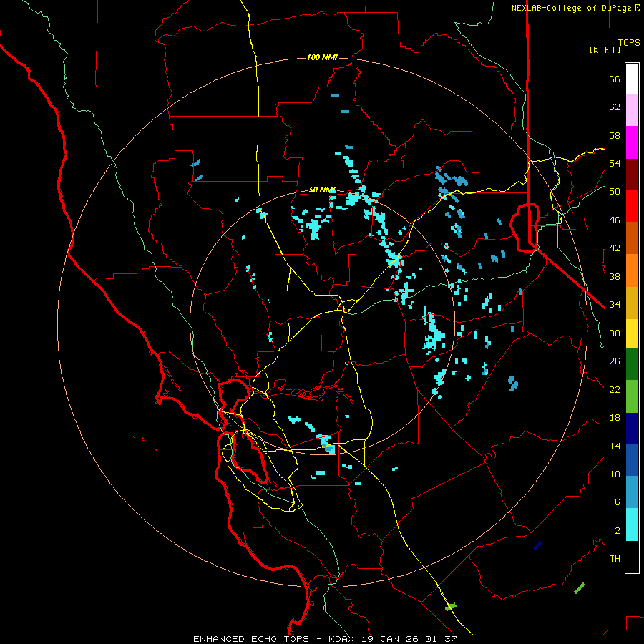Screen dimensions: 644x644
Task: Click the '54' legend value
Action: click(615, 163)
